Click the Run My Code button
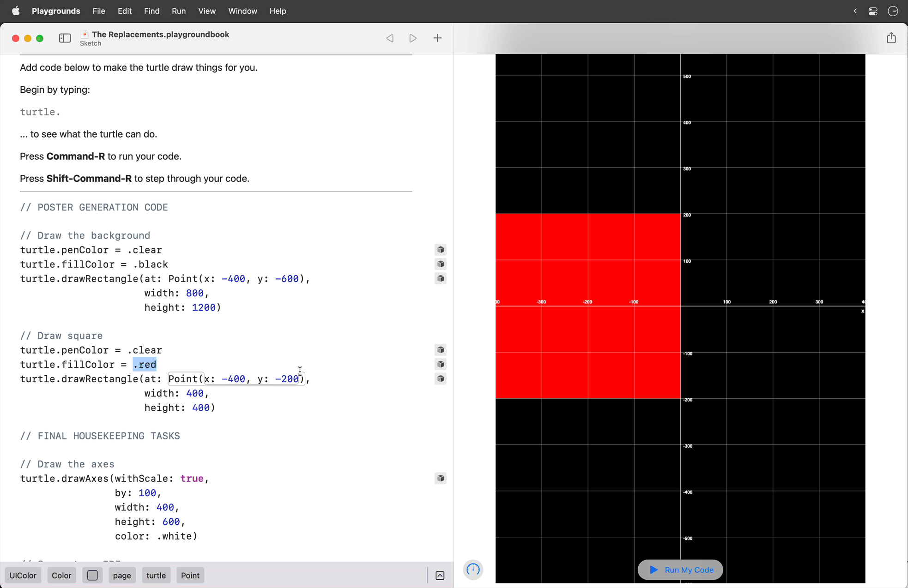 [680, 570]
